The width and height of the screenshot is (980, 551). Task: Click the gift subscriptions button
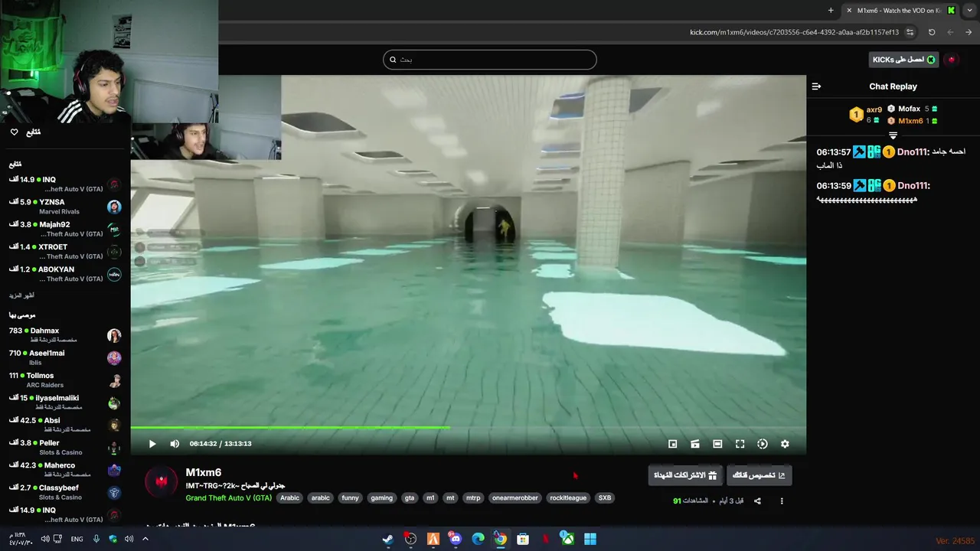685,475
